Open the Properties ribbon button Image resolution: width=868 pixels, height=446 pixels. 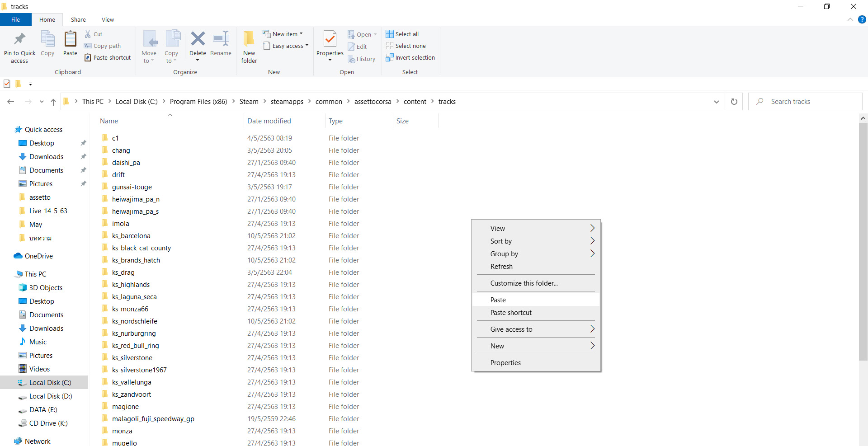coord(330,45)
